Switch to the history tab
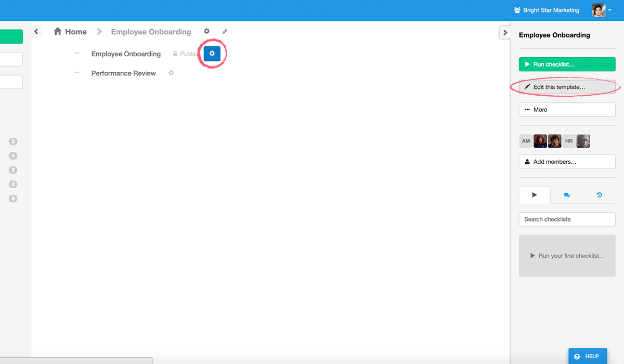The image size is (624, 364). (x=599, y=195)
